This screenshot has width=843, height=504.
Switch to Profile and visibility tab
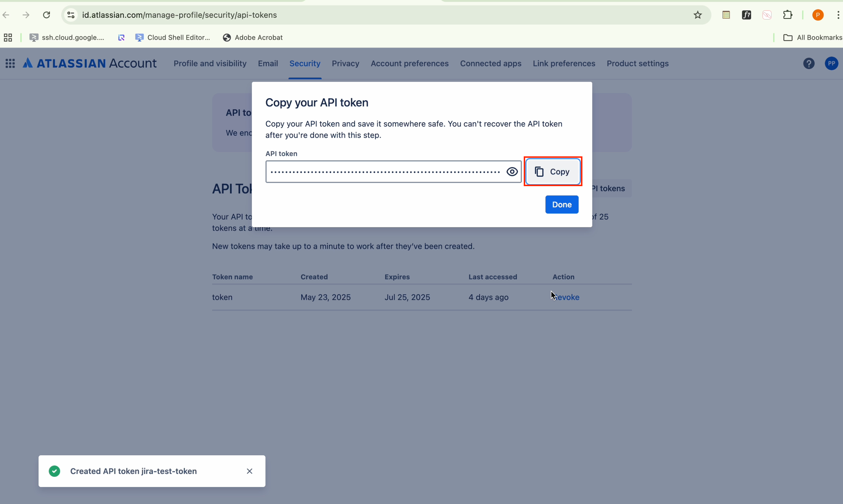coord(210,64)
